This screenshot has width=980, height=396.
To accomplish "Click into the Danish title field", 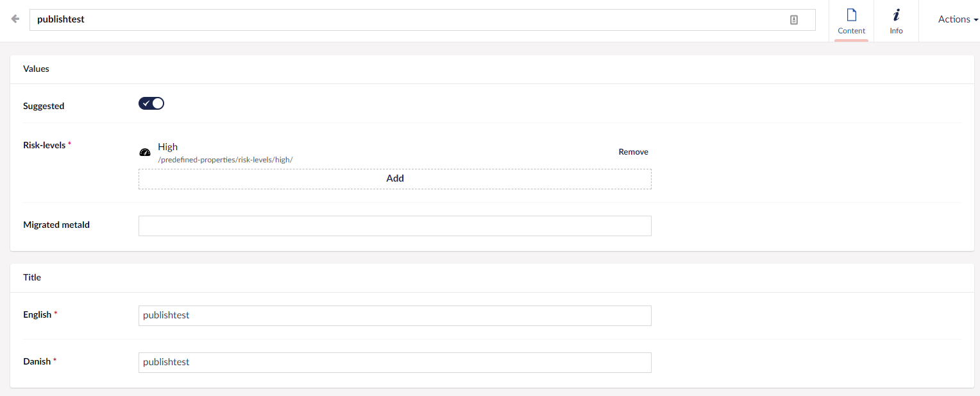I will 394,363.
